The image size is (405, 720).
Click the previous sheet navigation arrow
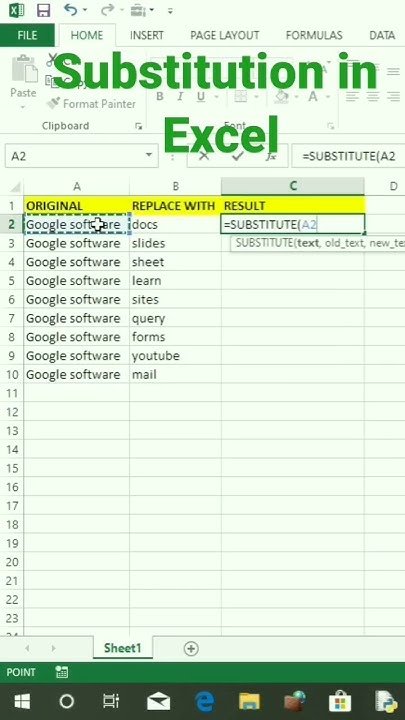click(27, 648)
